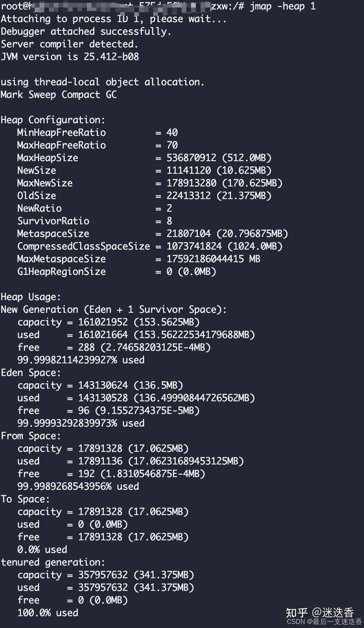Click the 'To Space:' heading

25,499
